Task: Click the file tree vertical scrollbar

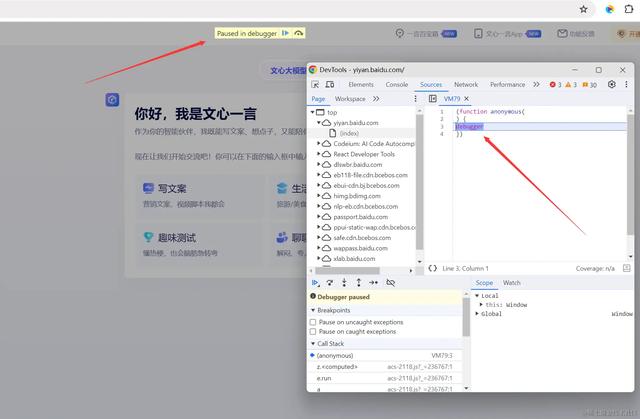Action: (x=419, y=182)
